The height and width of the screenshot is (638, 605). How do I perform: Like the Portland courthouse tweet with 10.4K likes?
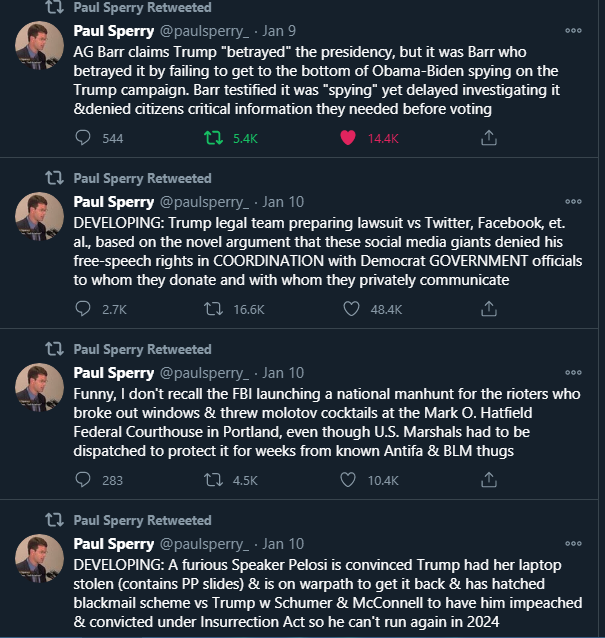click(x=348, y=480)
